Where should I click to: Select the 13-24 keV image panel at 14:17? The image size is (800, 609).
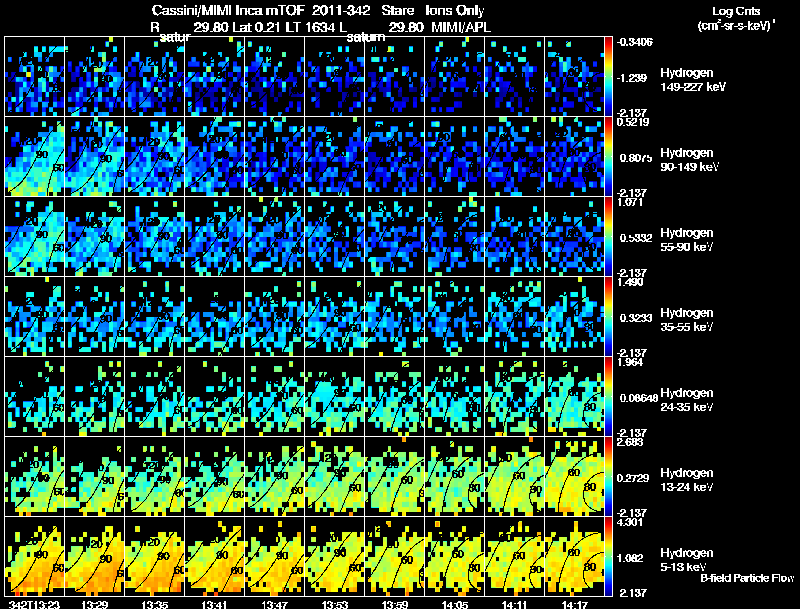click(574, 476)
